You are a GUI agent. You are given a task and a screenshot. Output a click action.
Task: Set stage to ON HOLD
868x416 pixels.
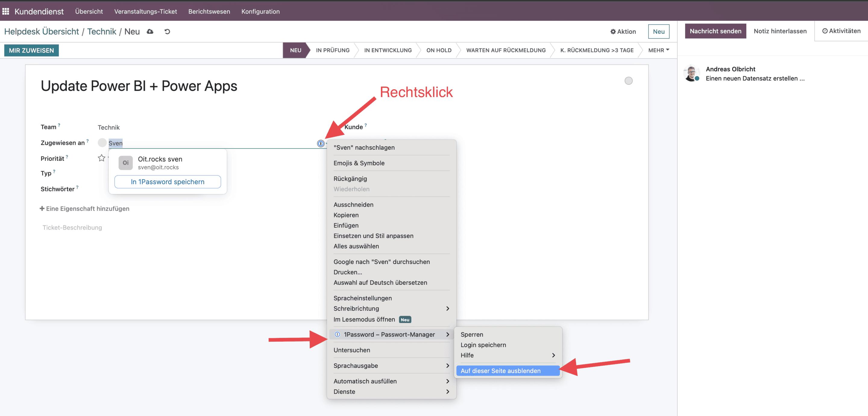439,50
